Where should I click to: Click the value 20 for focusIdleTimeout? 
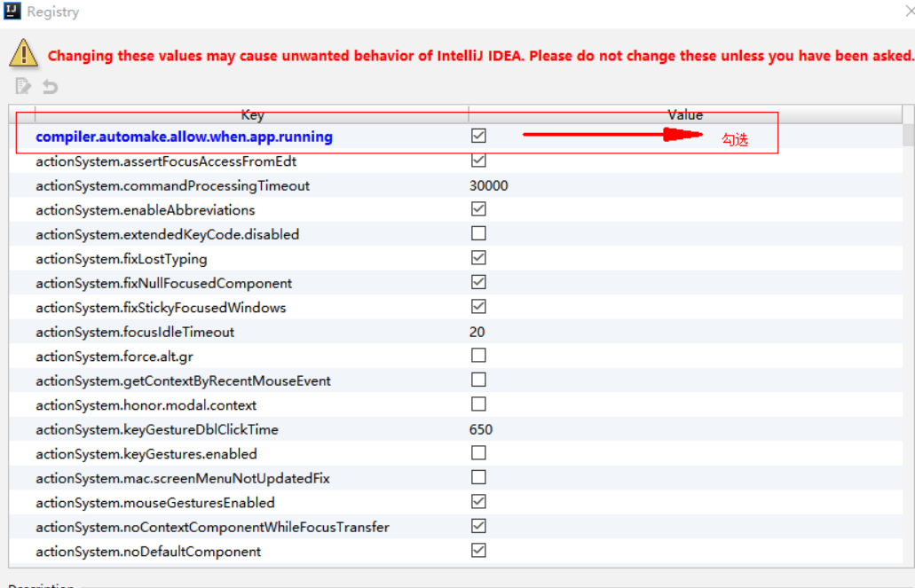(477, 332)
